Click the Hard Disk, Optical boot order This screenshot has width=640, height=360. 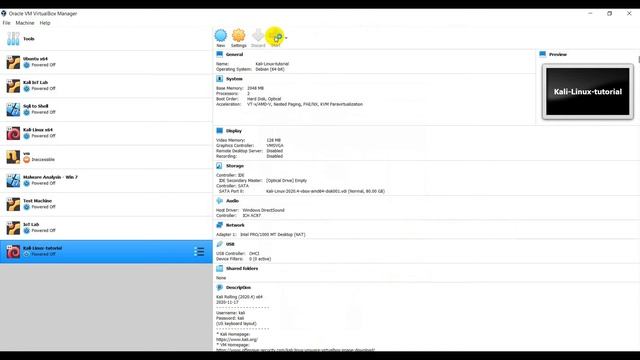[x=264, y=99]
